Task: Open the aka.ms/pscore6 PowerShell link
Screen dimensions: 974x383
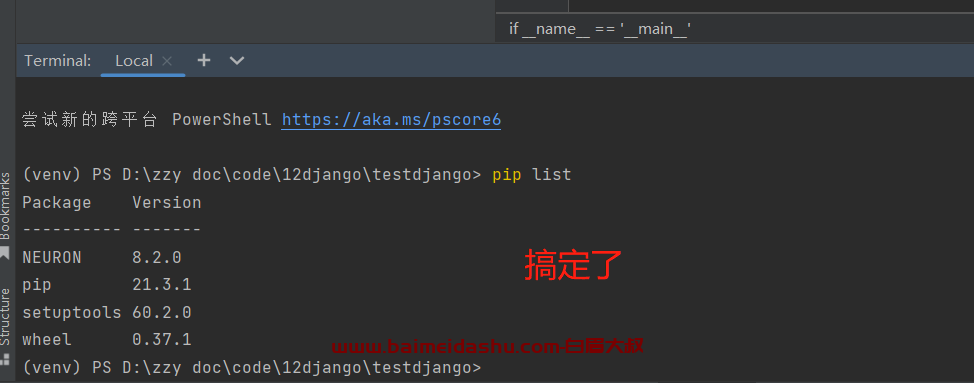Action: coord(391,119)
